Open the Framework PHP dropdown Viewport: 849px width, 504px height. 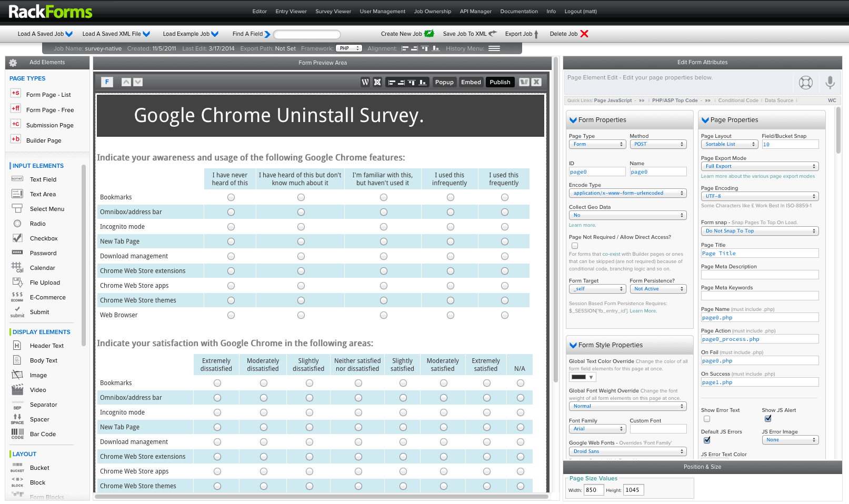click(349, 48)
